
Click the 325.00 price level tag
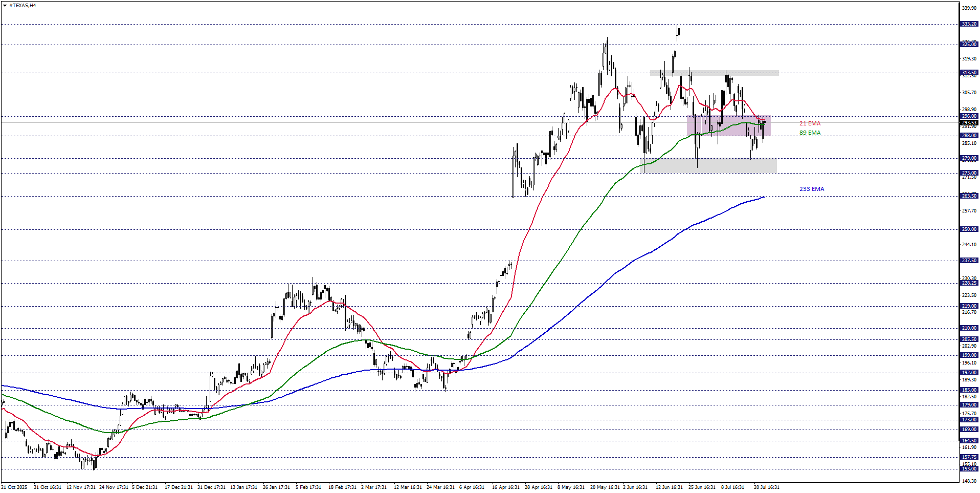click(969, 45)
